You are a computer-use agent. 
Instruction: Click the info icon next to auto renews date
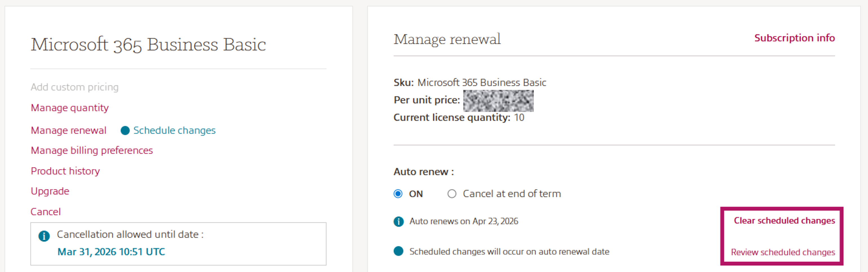pyautogui.click(x=399, y=222)
